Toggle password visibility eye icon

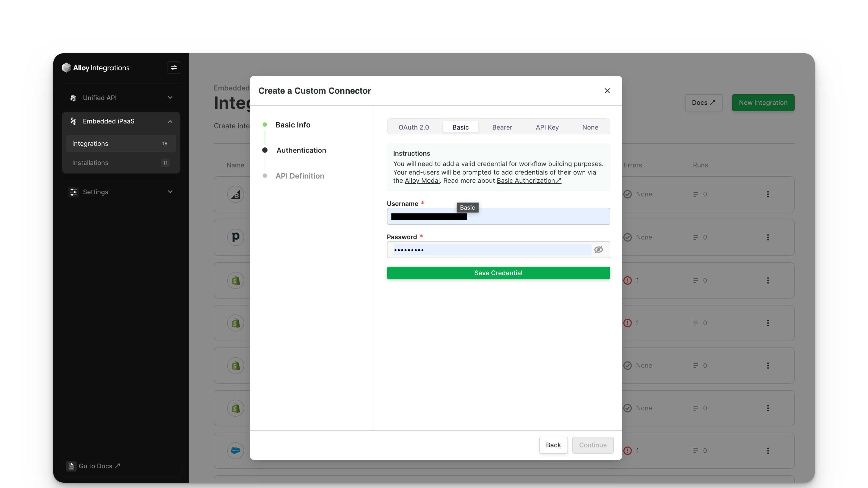coord(598,250)
